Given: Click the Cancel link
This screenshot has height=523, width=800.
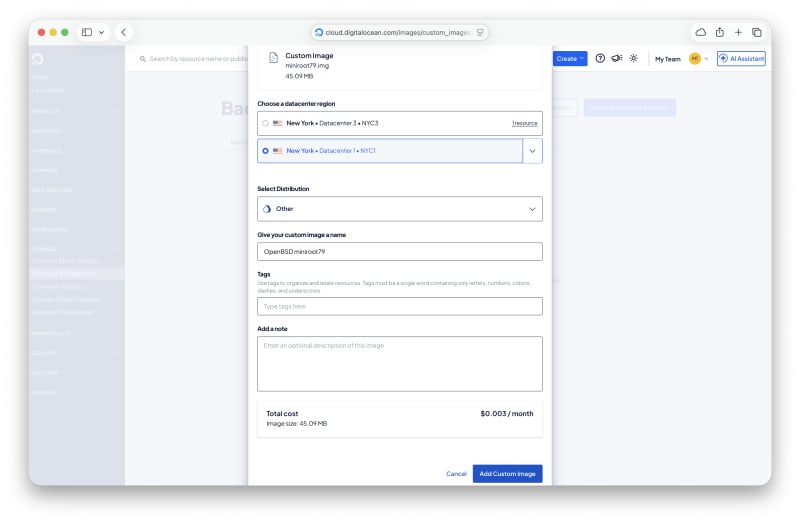Looking at the screenshot, I should pyautogui.click(x=456, y=474).
